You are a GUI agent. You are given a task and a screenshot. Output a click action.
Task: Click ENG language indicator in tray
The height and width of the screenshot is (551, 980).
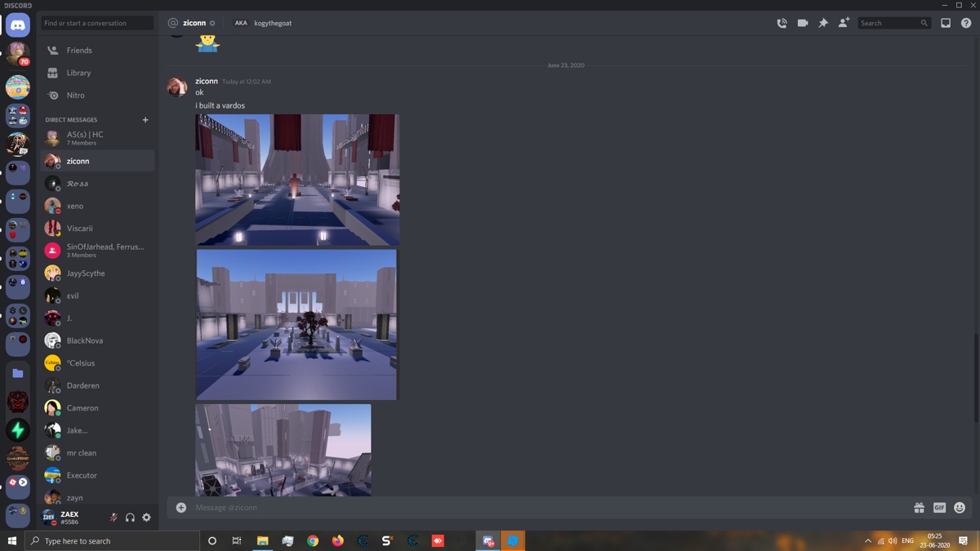point(907,541)
